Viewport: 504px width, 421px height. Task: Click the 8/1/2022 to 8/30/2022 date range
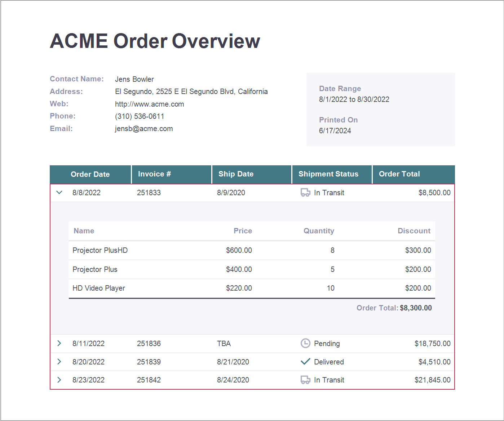(x=354, y=99)
